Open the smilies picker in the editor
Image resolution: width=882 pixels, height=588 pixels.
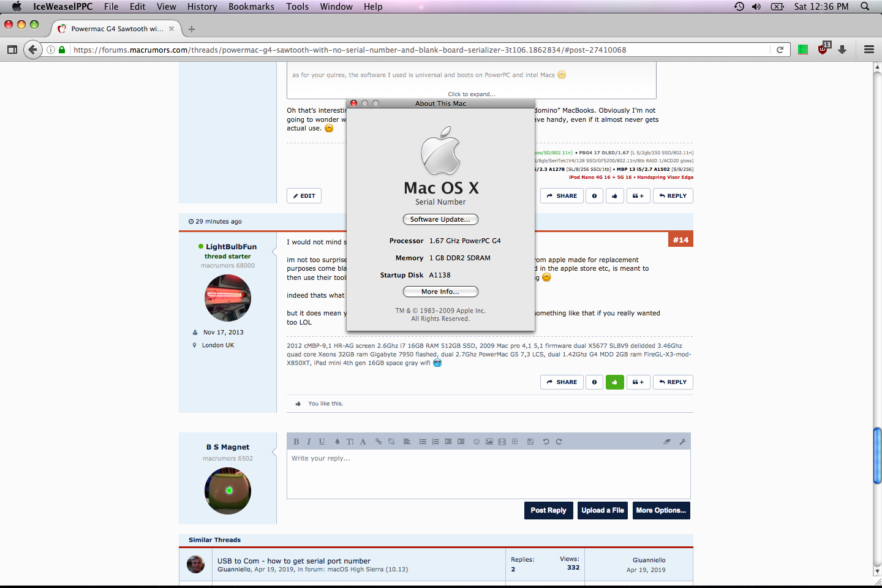click(x=477, y=442)
